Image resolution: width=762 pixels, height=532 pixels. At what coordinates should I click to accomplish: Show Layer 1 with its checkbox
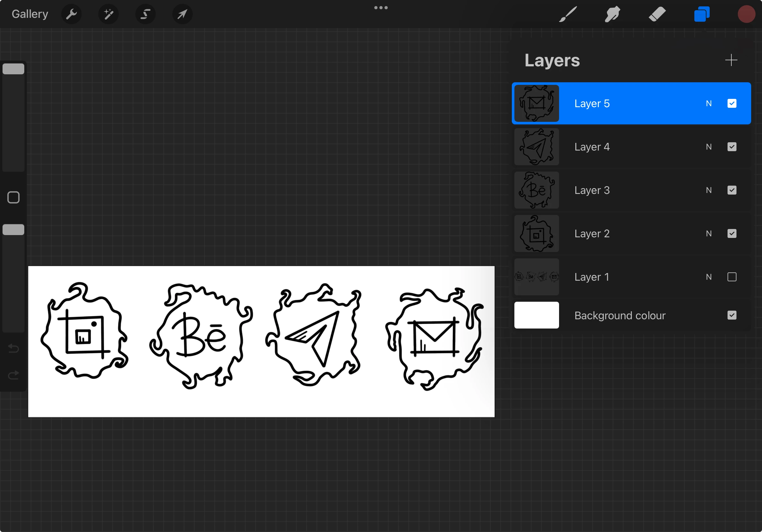point(732,277)
